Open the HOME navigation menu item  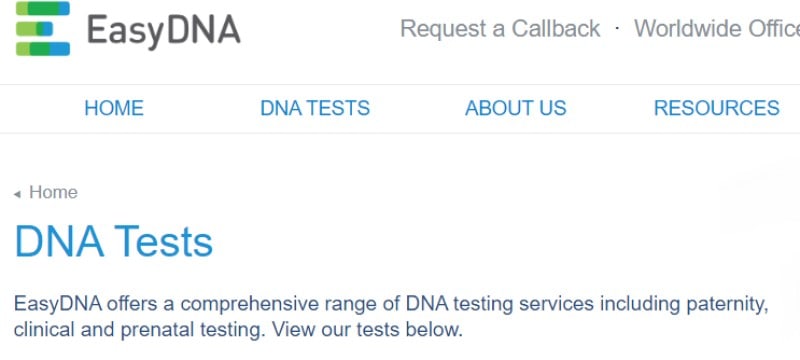[114, 108]
